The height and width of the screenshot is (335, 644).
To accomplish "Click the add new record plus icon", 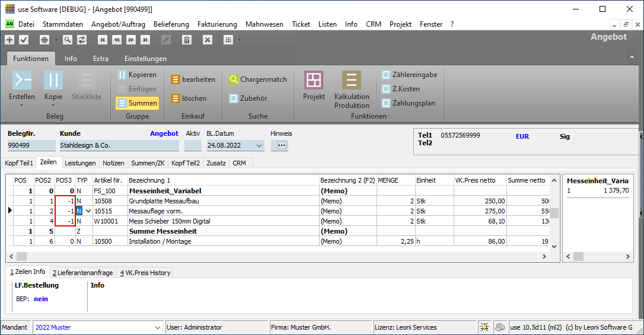I will coord(9,40).
